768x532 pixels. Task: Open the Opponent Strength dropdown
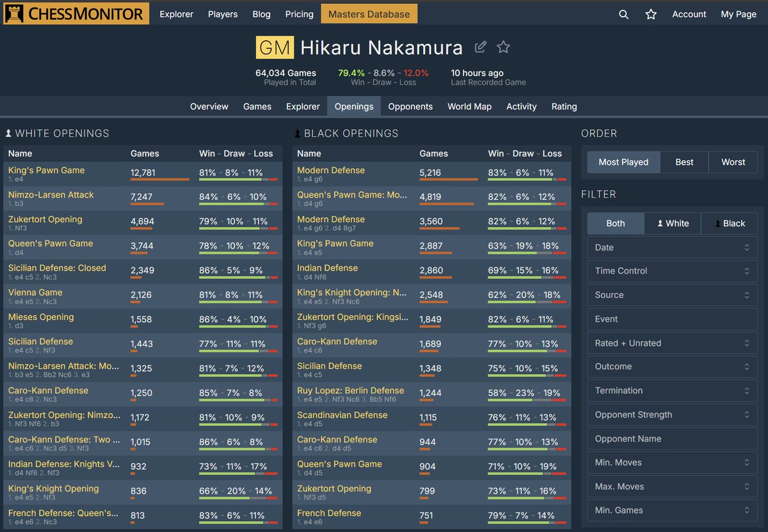click(672, 414)
